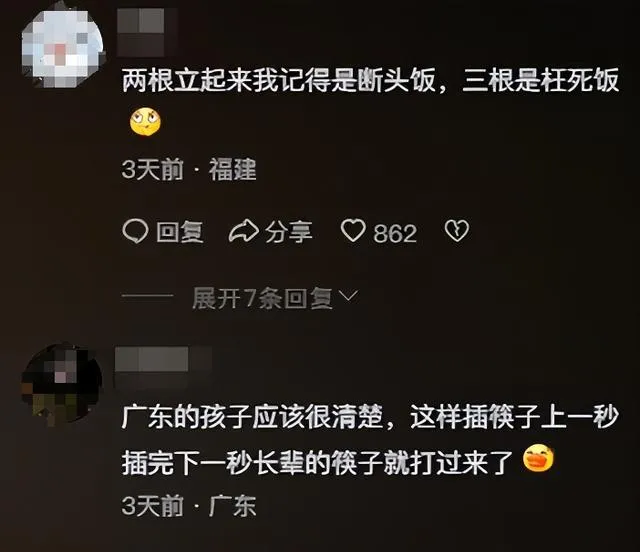Open the Fujian commenter's pixelated avatar

coord(62,44)
